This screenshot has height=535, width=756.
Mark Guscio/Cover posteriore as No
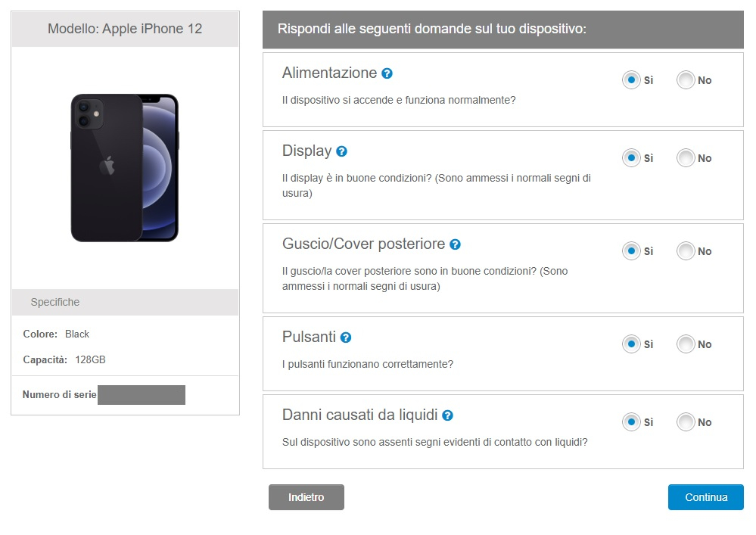pyautogui.click(x=686, y=251)
